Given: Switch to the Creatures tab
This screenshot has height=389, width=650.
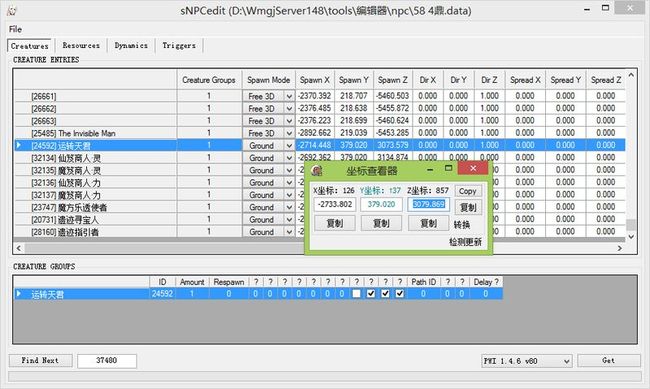Looking at the screenshot, I should tap(30, 46).
